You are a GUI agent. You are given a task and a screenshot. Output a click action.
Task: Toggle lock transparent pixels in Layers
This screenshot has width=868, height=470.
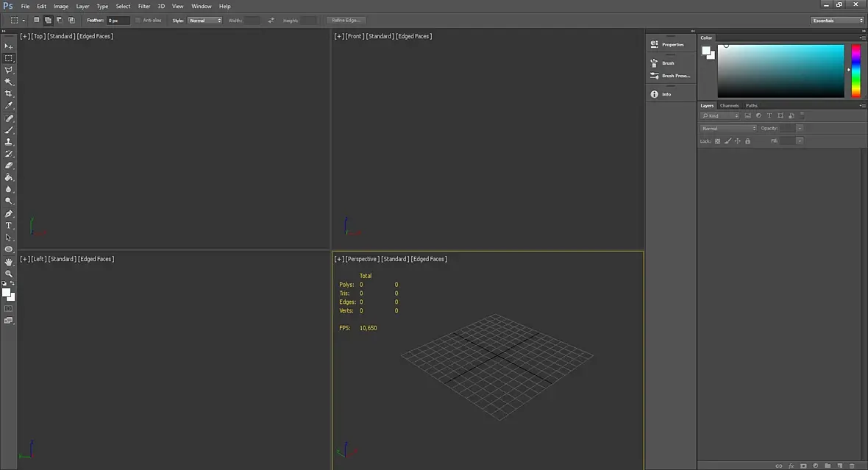coord(717,140)
